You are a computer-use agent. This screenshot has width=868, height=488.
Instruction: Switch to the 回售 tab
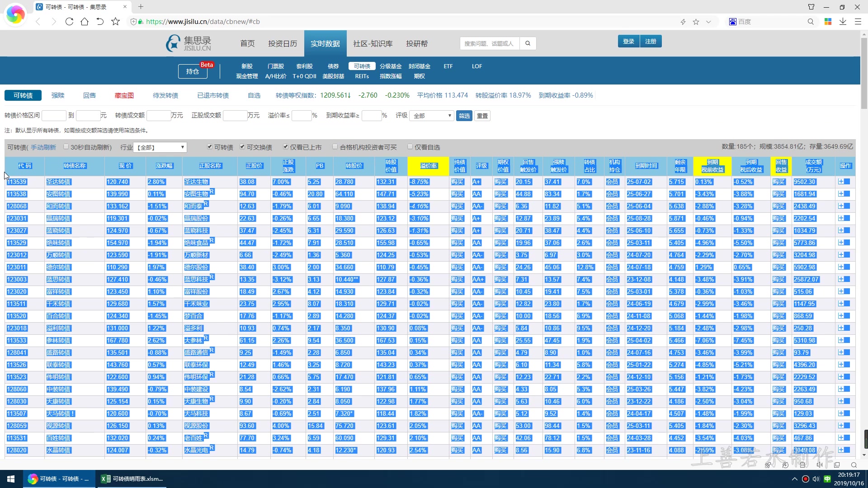click(90, 95)
